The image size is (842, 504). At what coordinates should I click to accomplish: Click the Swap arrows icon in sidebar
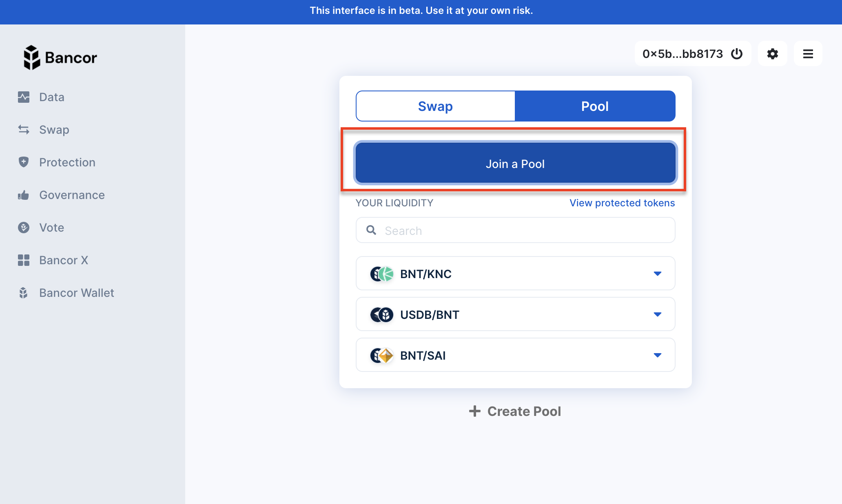point(24,130)
